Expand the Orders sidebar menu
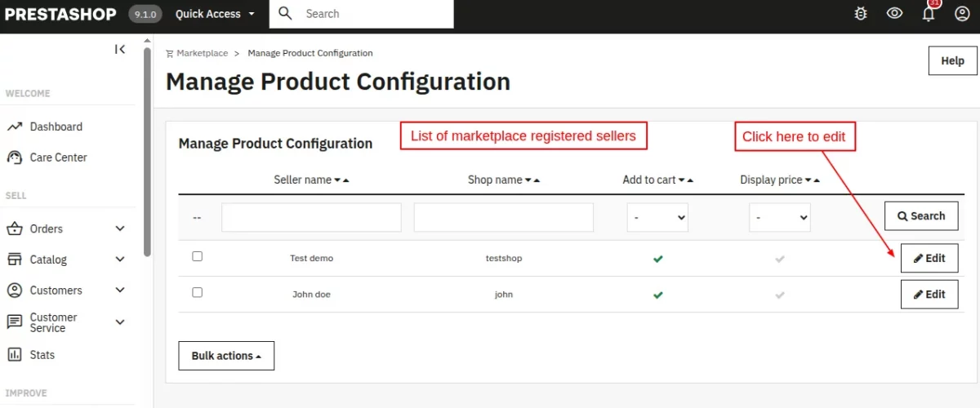This screenshot has height=408, width=980. pyautogui.click(x=120, y=229)
